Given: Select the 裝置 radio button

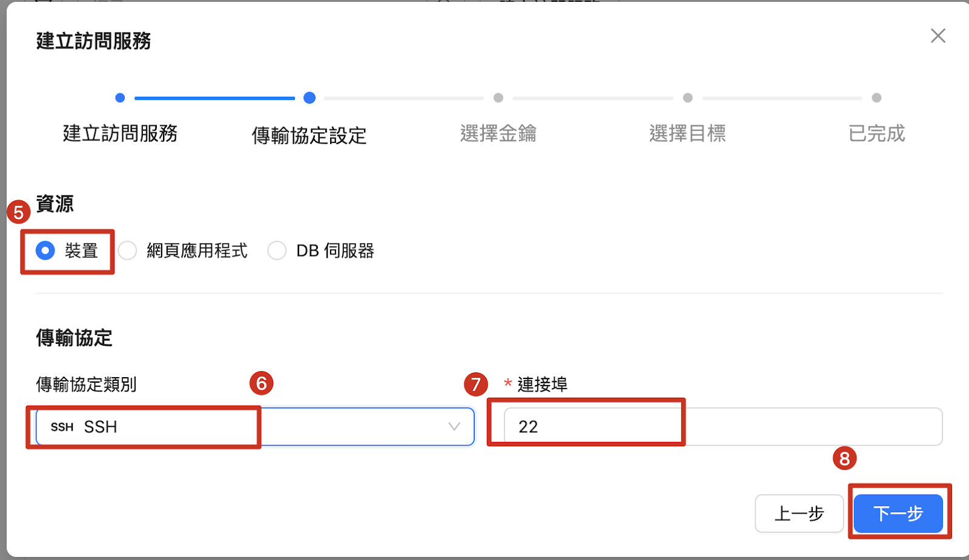Looking at the screenshot, I should click(x=45, y=251).
